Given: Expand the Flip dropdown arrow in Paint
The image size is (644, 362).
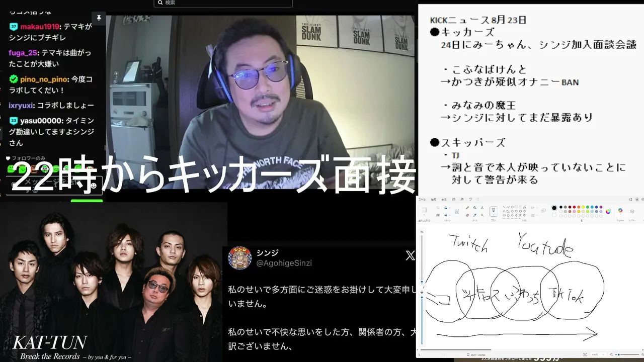Looking at the screenshot, I should click(x=450, y=215).
